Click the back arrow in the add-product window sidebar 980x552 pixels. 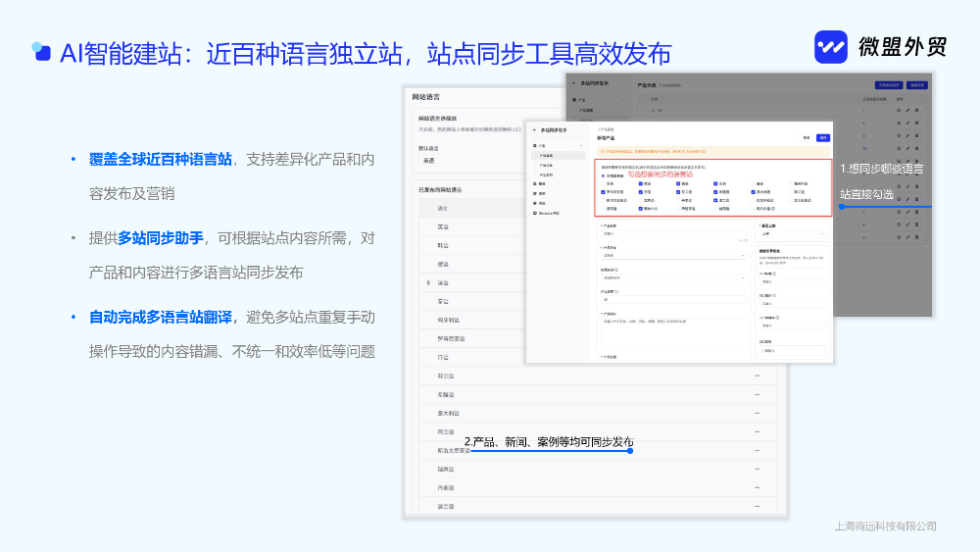pyautogui.click(x=534, y=130)
